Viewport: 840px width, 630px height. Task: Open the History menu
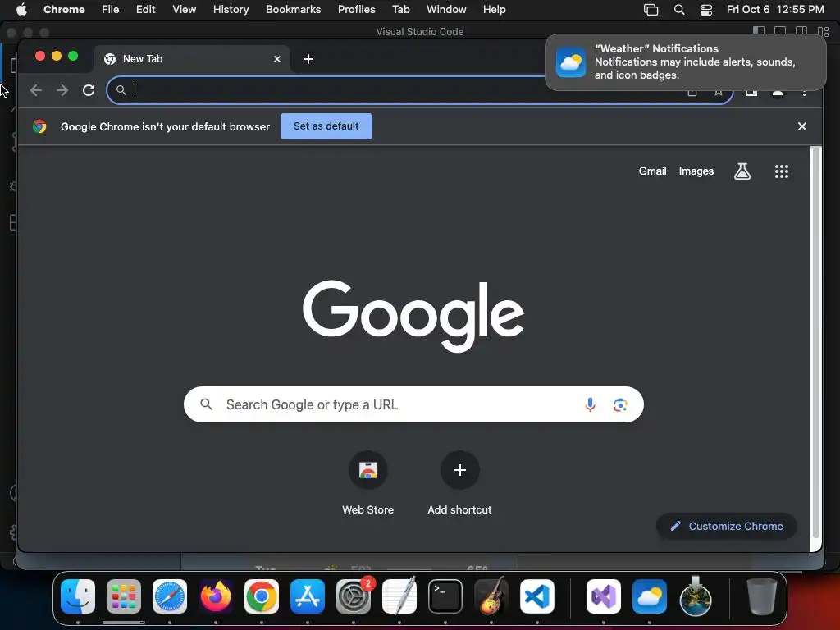coord(231,10)
